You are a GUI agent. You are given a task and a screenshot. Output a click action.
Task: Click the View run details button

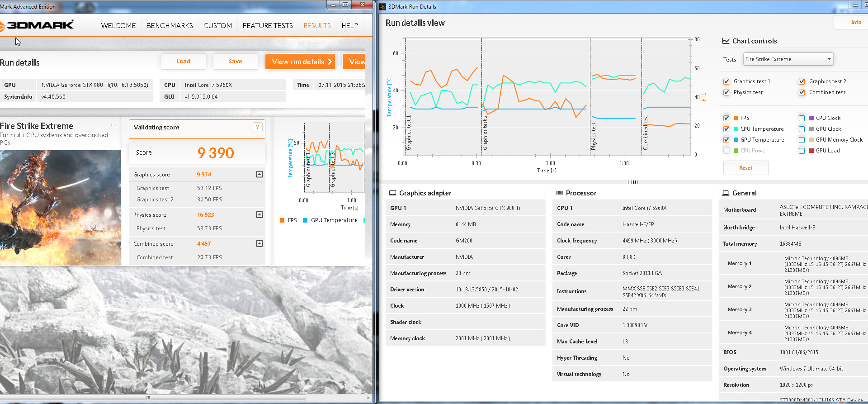pos(300,62)
